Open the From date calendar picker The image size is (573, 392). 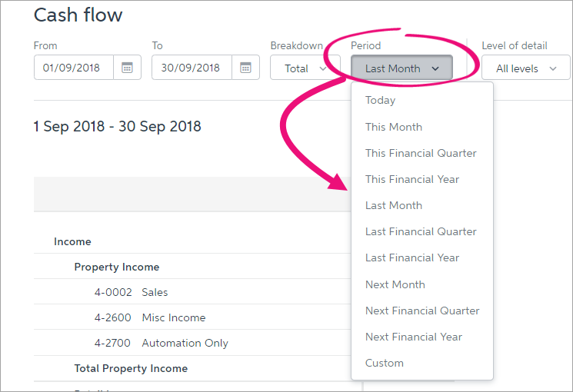[127, 68]
